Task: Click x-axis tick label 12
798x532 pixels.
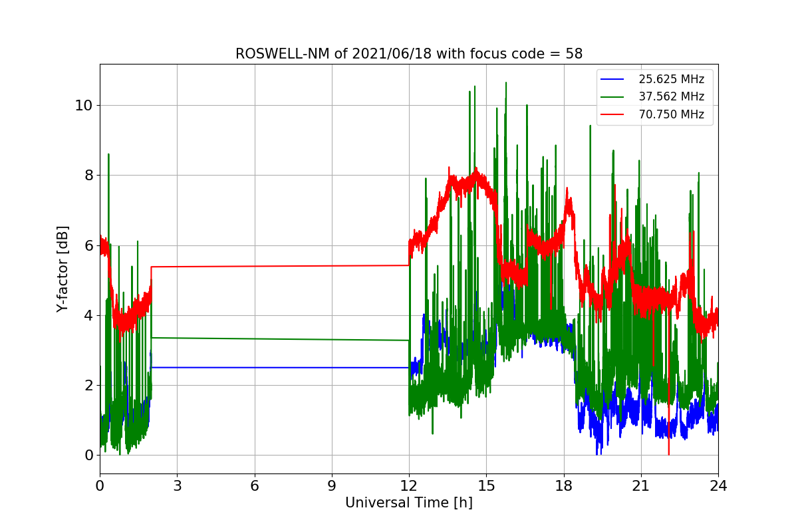Action: click(x=409, y=486)
